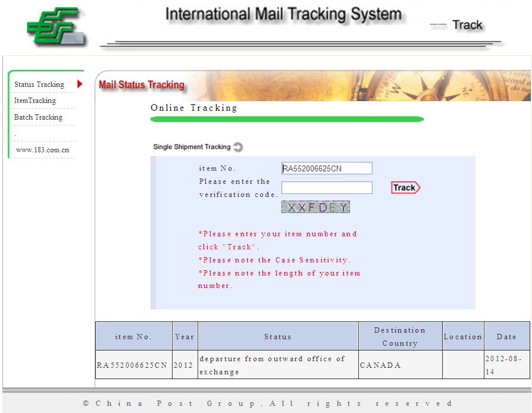Click the Date column header
The image size is (532, 413).
tap(506, 337)
